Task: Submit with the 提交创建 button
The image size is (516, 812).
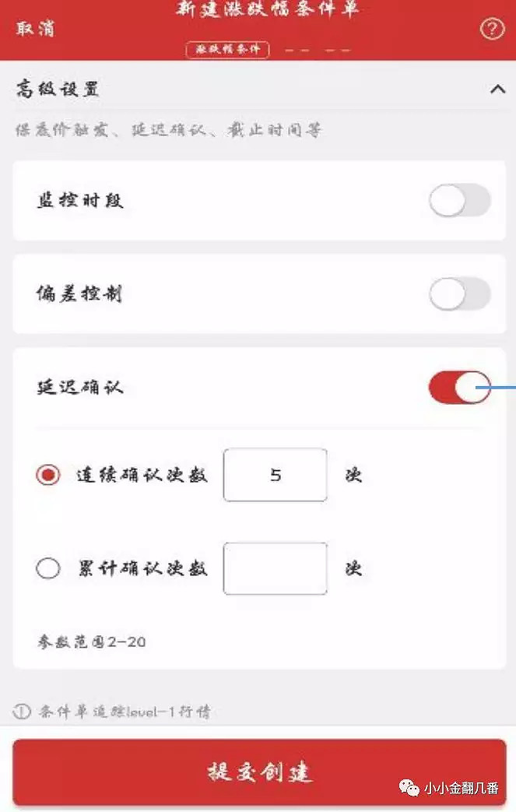Action: [x=259, y=772]
